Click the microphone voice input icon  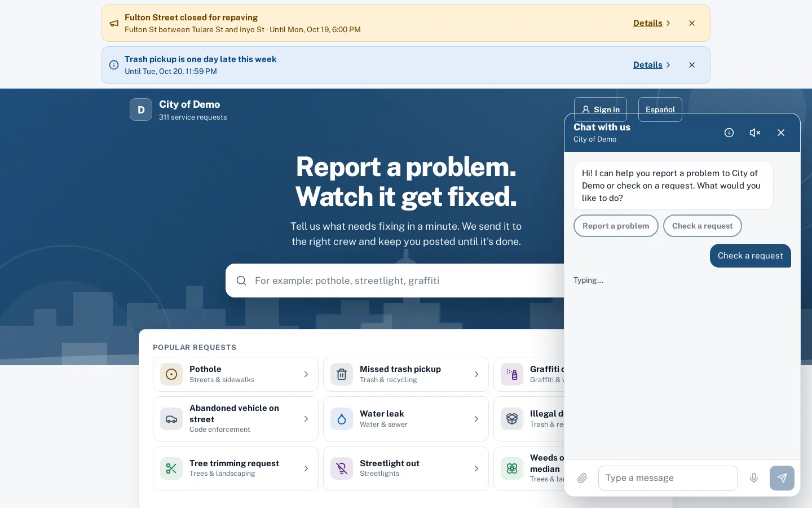754,478
